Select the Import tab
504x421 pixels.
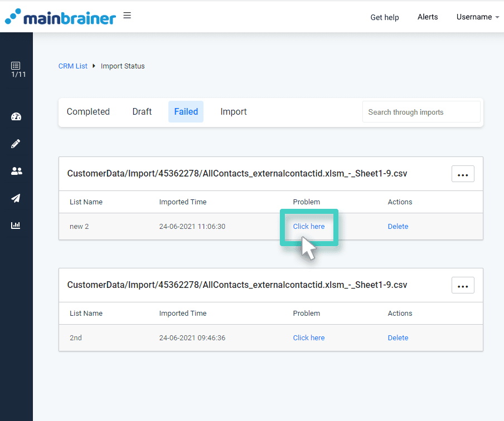(x=234, y=111)
